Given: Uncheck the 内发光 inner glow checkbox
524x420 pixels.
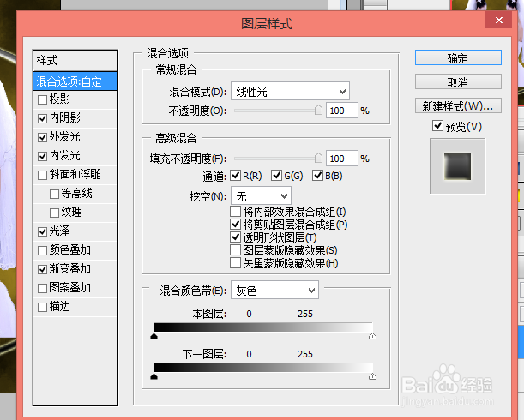Looking at the screenshot, I should (x=42, y=156).
